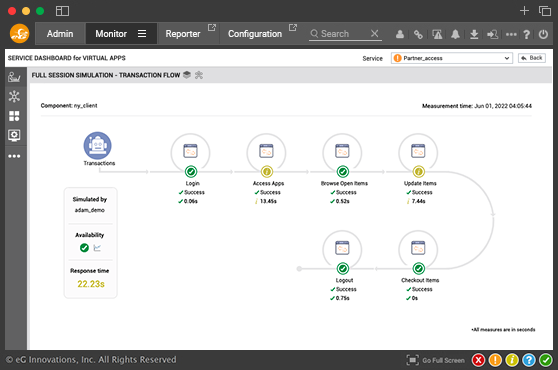Click the Browse Open Items step node
Image resolution: width=558 pixels, height=370 pixels.
coord(342,153)
